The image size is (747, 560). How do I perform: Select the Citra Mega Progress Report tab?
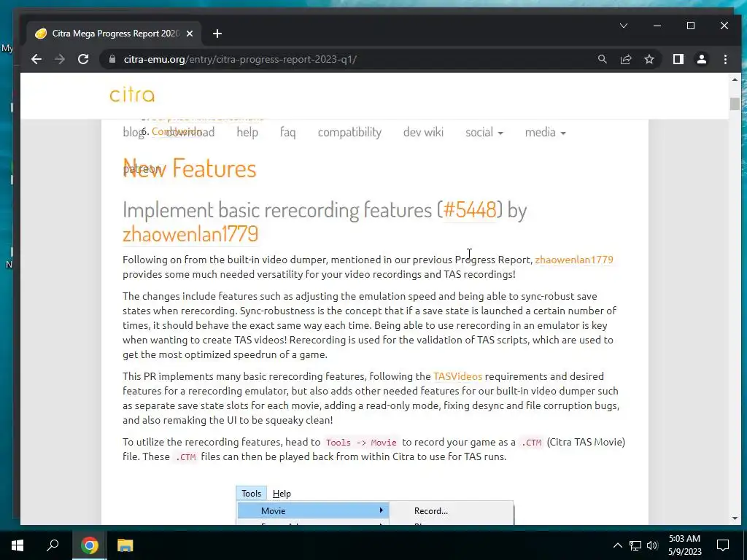tap(114, 34)
